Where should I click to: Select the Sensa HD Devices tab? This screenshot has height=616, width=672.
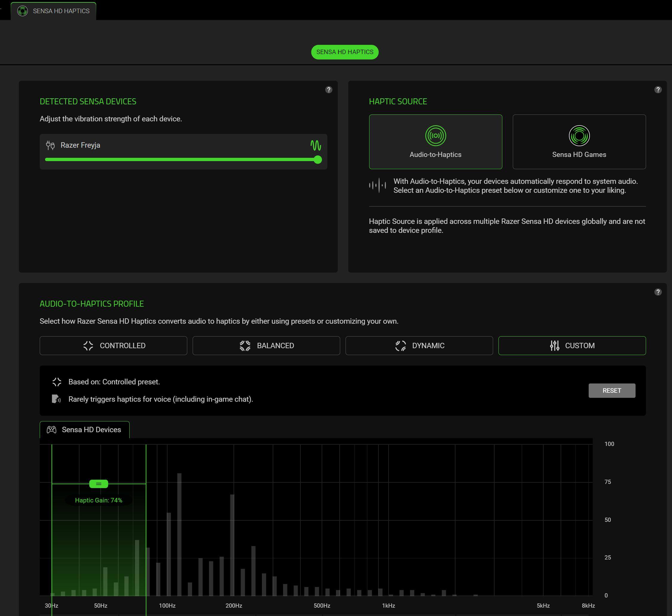pos(91,429)
